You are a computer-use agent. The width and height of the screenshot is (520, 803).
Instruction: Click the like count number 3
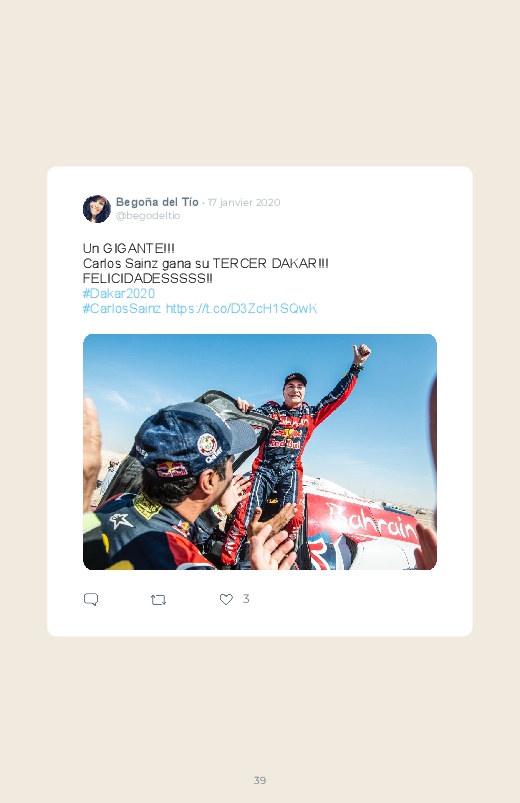pyautogui.click(x=246, y=599)
